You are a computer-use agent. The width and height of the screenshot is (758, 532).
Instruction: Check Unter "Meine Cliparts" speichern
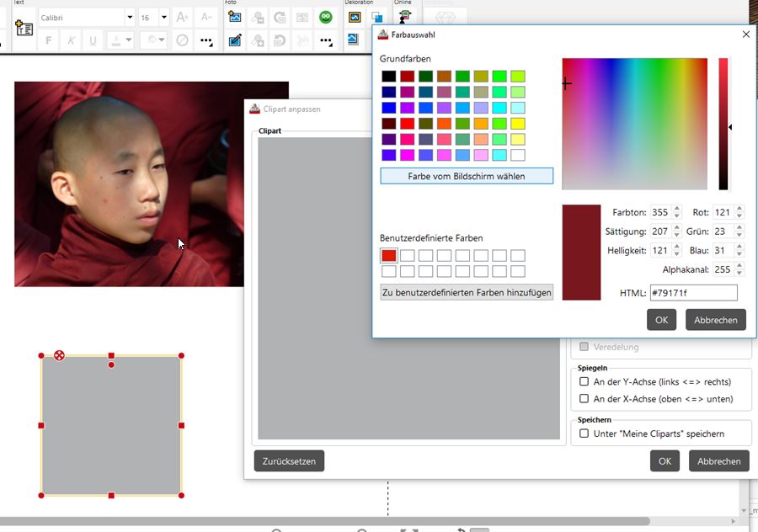tap(585, 434)
